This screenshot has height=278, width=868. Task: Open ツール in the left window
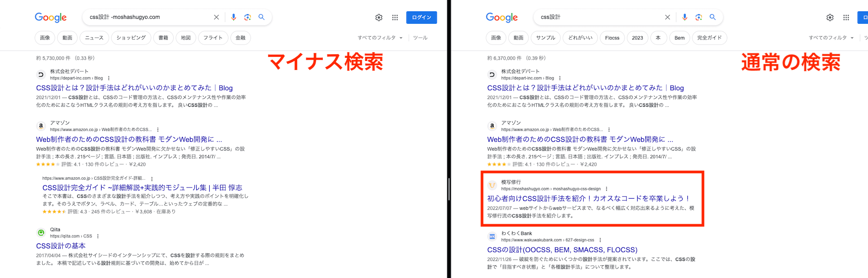pos(420,38)
